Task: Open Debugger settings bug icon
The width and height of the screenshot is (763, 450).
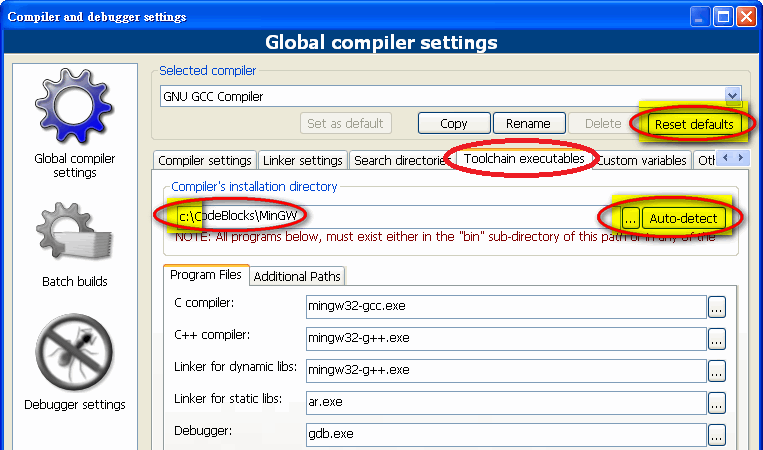Action: (x=75, y=354)
